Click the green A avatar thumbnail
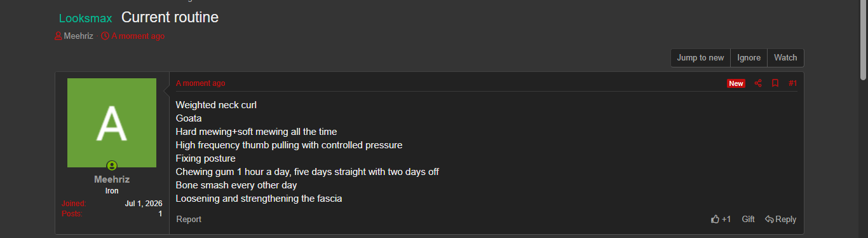Screen dimensions: 868x238 click(x=112, y=123)
